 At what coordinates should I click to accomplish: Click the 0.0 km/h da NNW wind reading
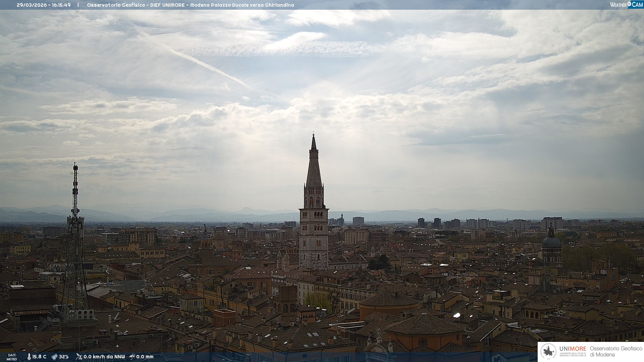pyautogui.click(x=104, y=357)
